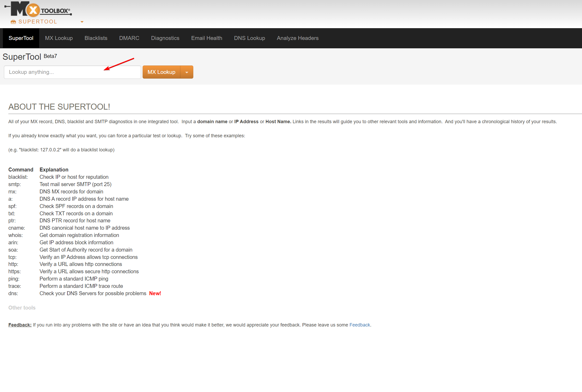Viewport: 582px width, 392px height.
Task: Click the underlined Feedback: label
Action: pos(20,325)
